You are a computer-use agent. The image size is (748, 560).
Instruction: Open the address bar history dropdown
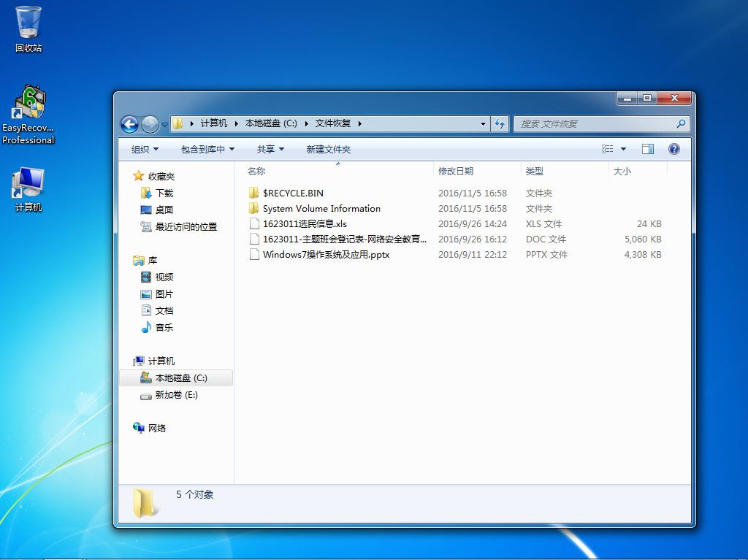point(484,124)
